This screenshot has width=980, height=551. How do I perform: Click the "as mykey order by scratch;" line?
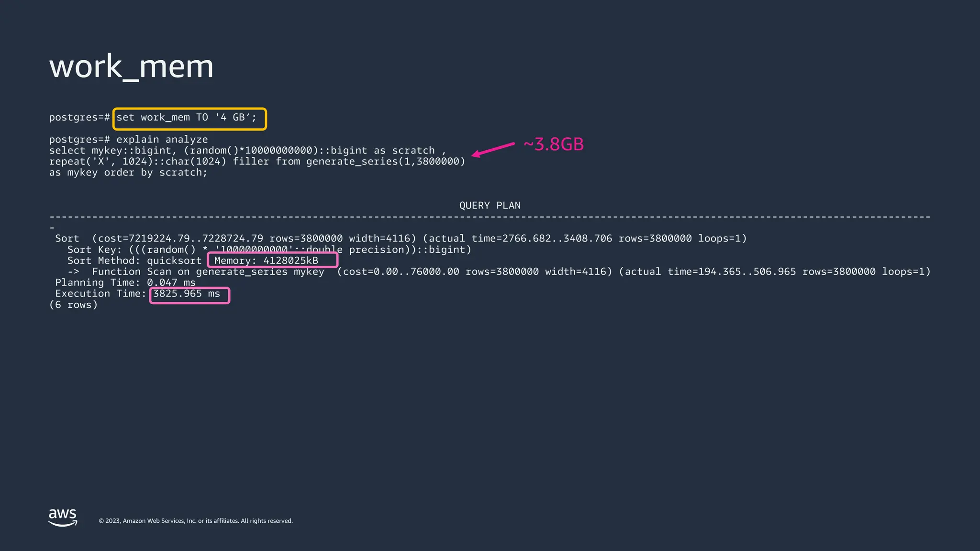pos(128,173)
